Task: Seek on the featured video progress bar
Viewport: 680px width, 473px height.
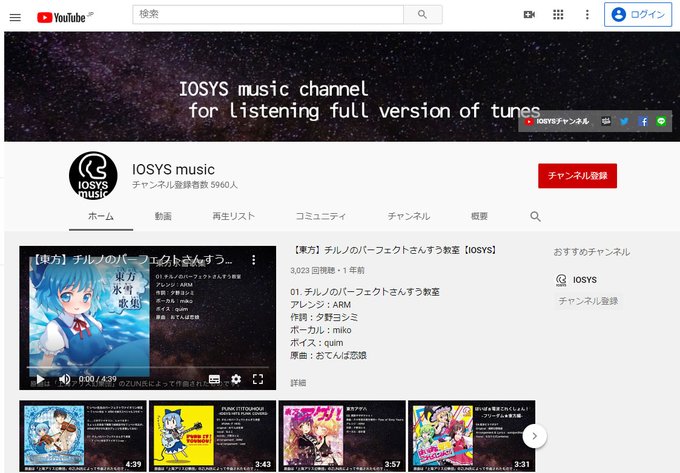Action: tap(147, 367)
